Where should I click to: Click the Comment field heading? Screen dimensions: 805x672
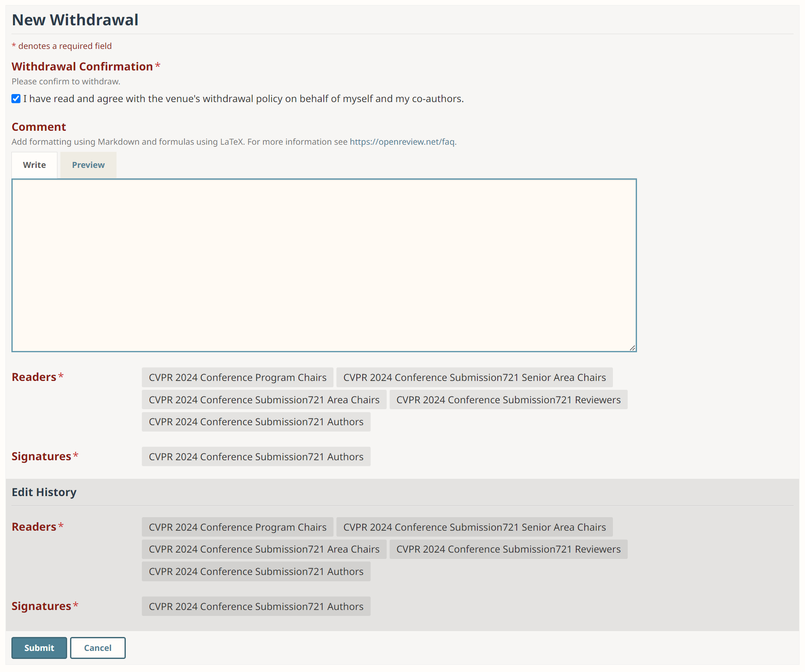39,127
